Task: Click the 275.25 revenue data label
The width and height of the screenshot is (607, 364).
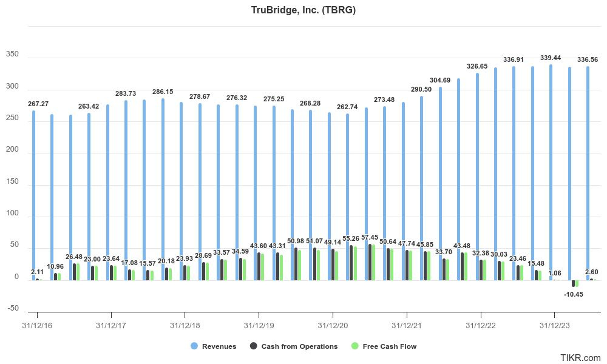Action: (x=274, y=99)
